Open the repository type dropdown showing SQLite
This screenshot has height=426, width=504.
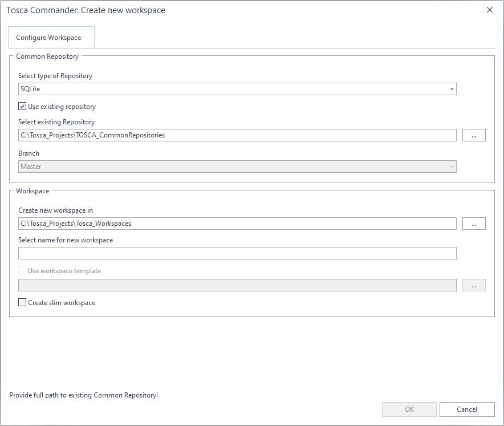click(237, 89)
